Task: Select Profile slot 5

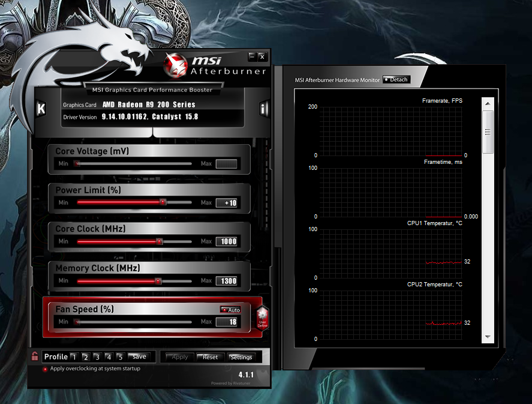Action: [x=120, y=357]
